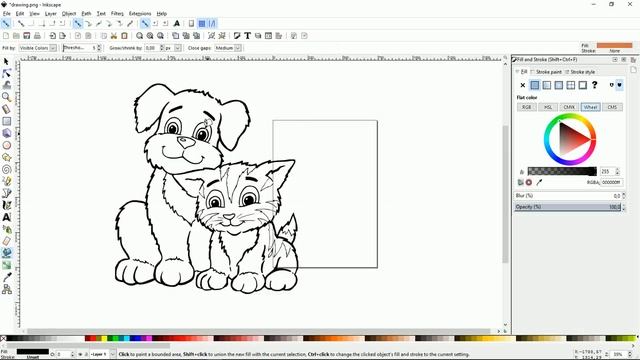Screen dimensions: 640x360
Task: Select the Rectangle tool
Action: point(6,121)
